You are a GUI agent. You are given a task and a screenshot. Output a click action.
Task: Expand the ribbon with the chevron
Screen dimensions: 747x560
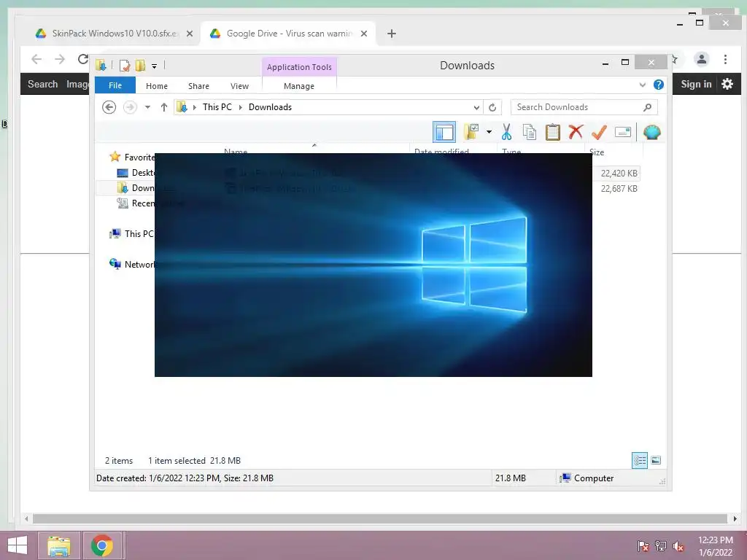pyautogui.click(x=642, y=85)
